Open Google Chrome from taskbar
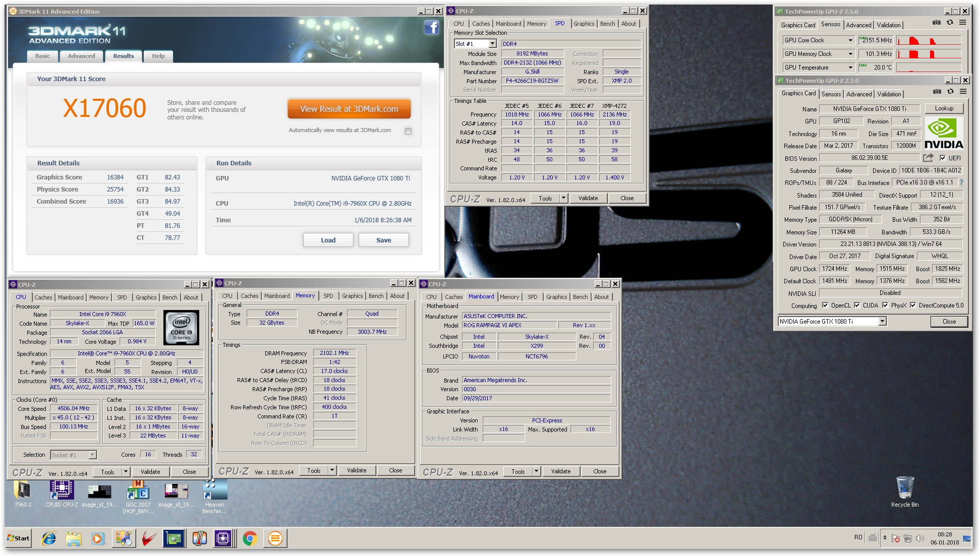This screenshot has width=980, height=556. (x=250, y=538)
